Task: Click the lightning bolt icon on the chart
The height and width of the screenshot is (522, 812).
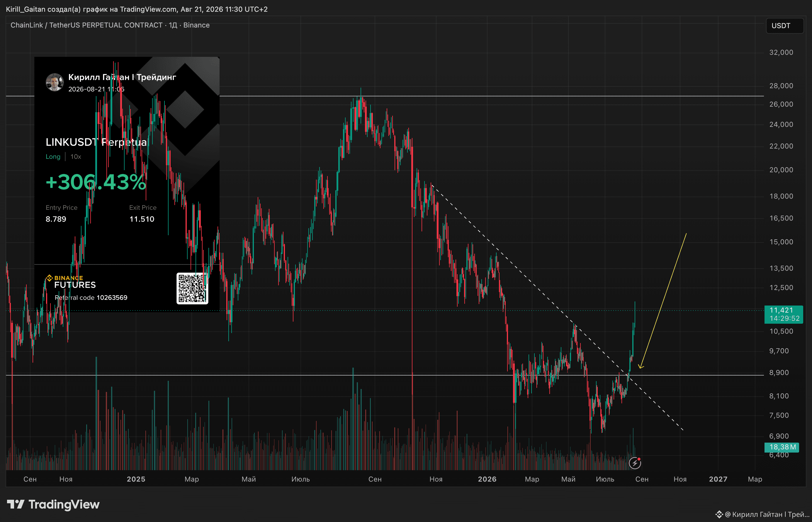Action: pos(635,463)
